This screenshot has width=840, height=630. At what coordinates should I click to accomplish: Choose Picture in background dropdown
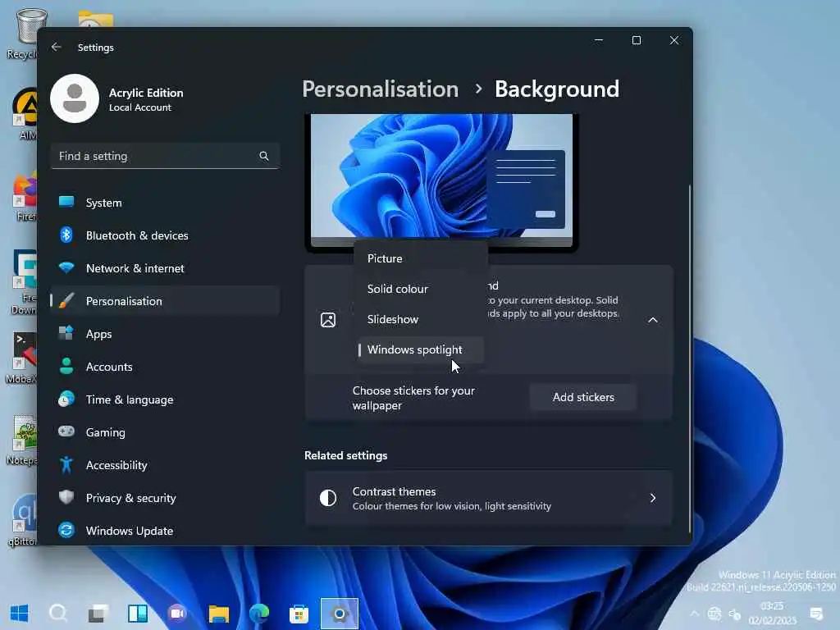click(x=421, y=258)
